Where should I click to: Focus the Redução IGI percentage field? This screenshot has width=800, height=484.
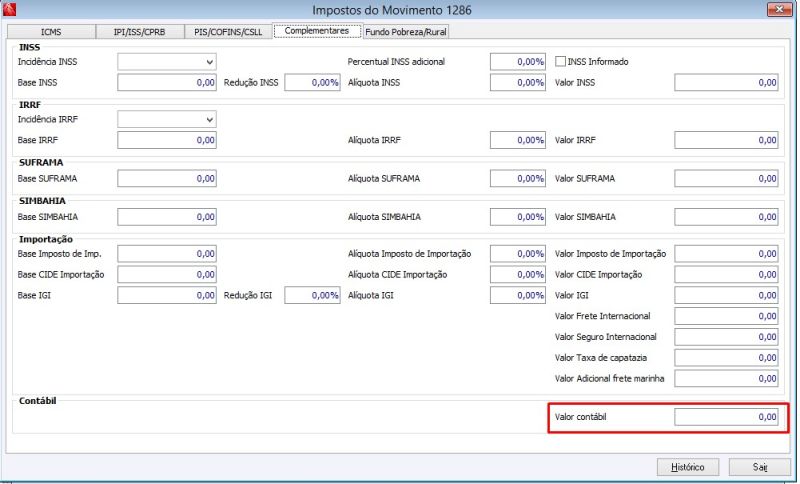(312, 295)
